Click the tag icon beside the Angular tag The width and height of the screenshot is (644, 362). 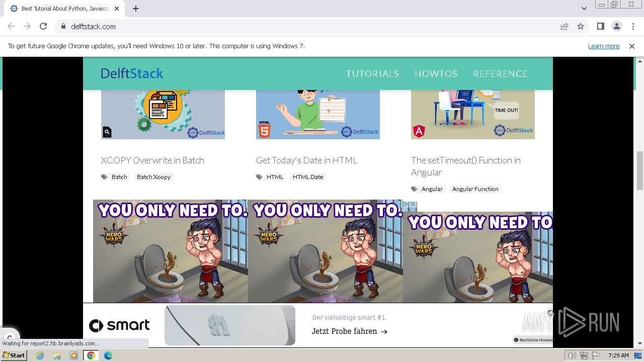[414, 189]
